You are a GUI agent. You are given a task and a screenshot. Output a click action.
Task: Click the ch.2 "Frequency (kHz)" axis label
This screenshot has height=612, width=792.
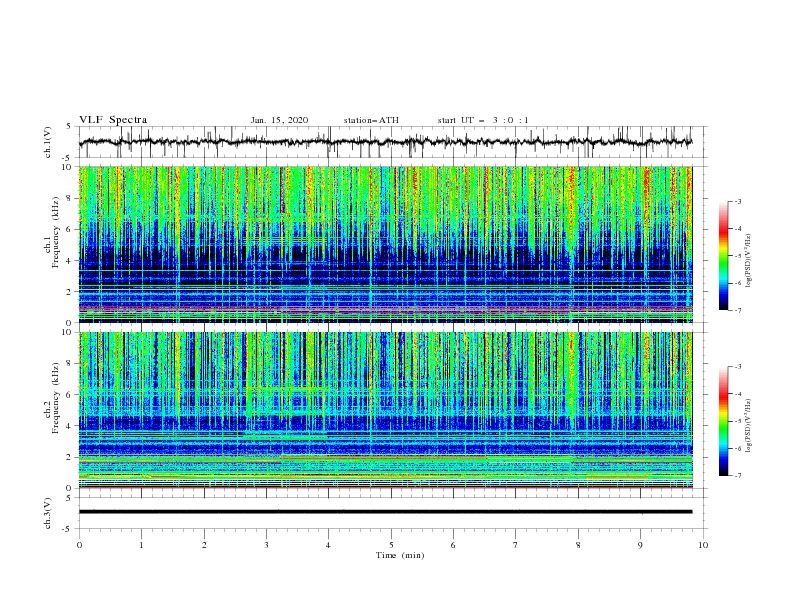point(56,399)
